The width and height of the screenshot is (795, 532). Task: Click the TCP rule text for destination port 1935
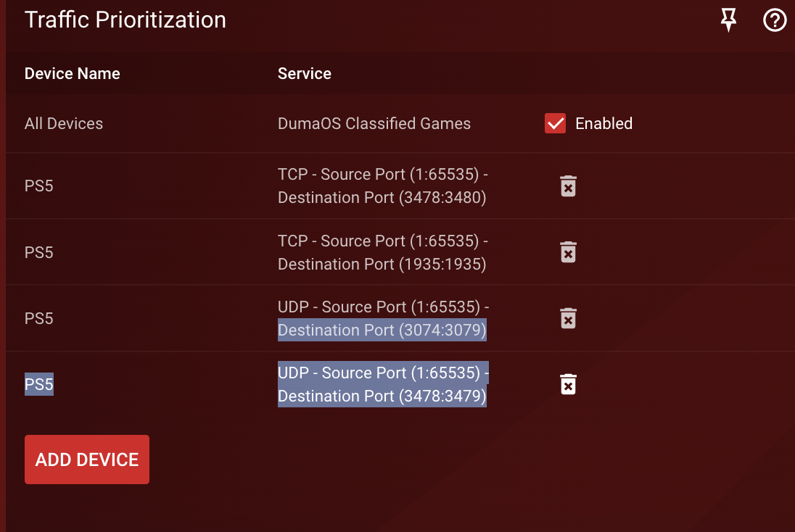382,252
